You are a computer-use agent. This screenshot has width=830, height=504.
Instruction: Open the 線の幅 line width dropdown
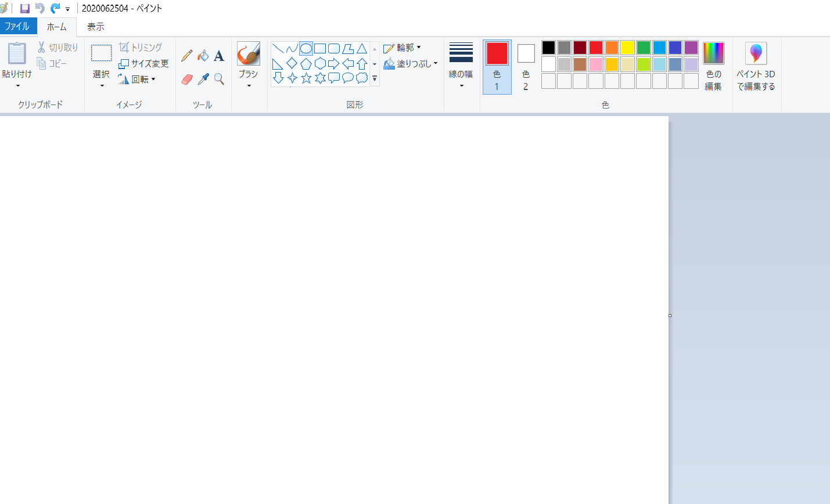click(x=461, y=66)
